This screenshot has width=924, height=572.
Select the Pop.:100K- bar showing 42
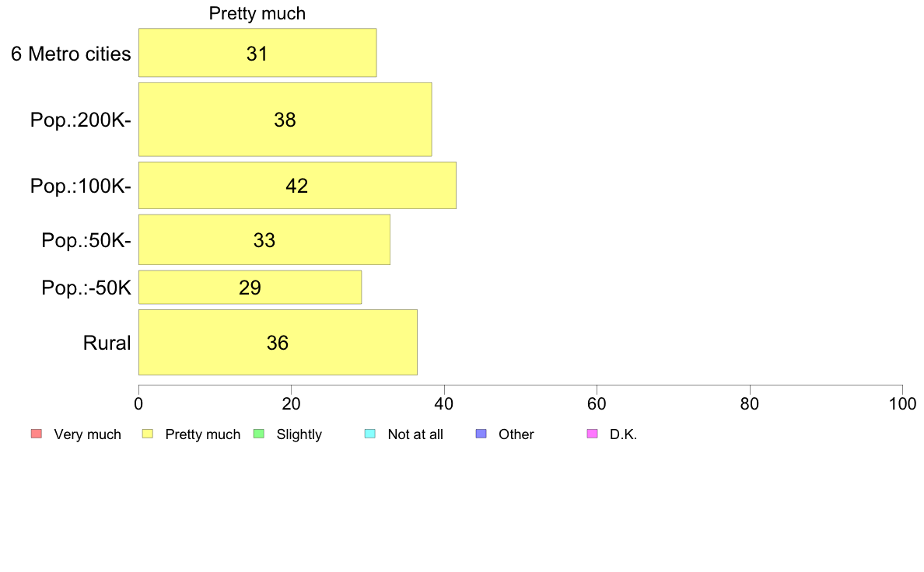pyautogui.click(x=297, y=185)
